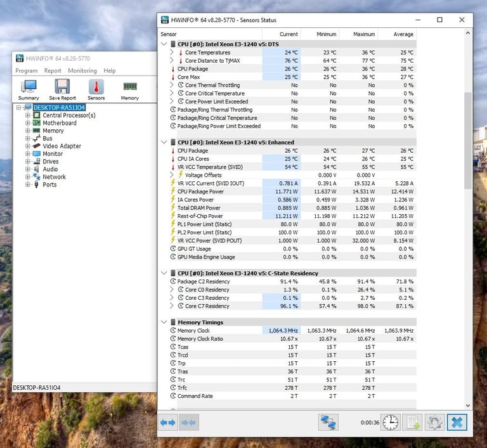The height and width of the screenshot is (448, 487).
Task: Expand the Core C0 Residency row
Action: coord(172,290)
